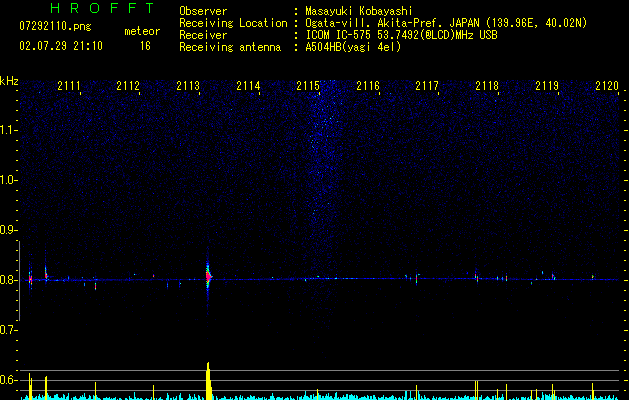Click the meteor label
This screenshot has width=629, height=400.
142,31
